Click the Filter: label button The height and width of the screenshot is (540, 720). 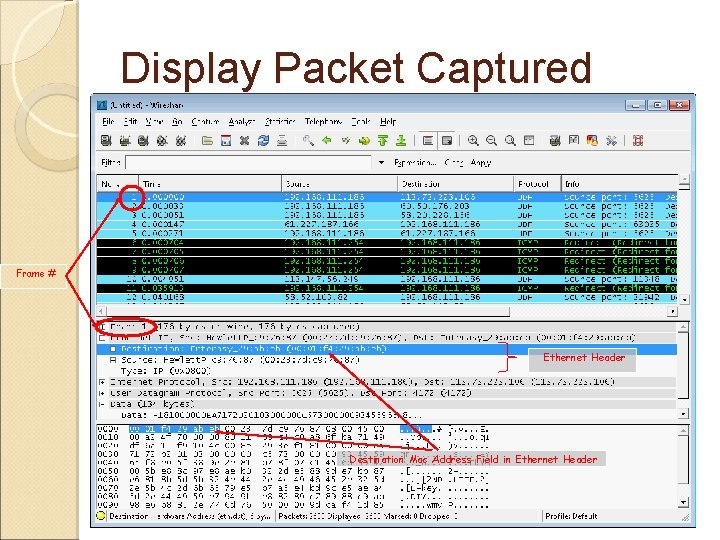click(x=111, y=163)
